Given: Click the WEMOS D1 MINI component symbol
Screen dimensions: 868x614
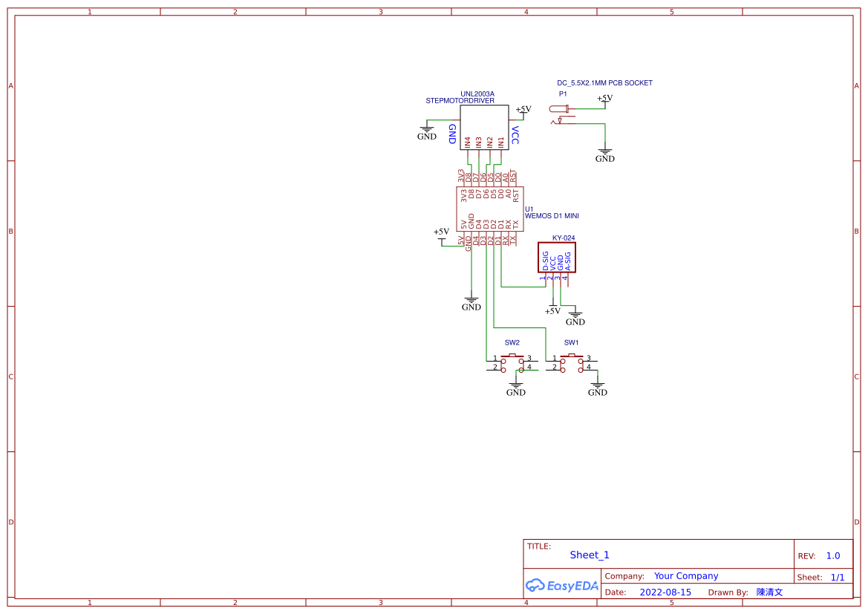Looking at the screenshot, I should pyautogui.click(x=489, y=208).
